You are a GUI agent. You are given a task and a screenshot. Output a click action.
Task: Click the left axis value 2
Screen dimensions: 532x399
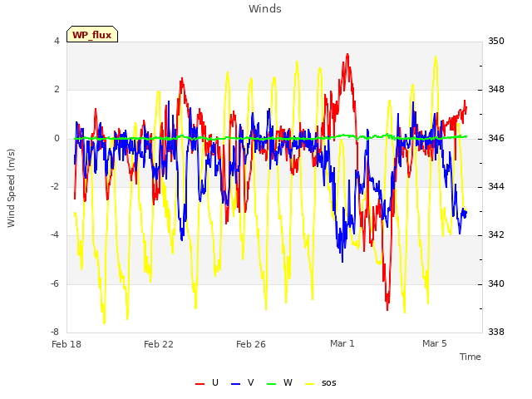click(x=57, y=90)
